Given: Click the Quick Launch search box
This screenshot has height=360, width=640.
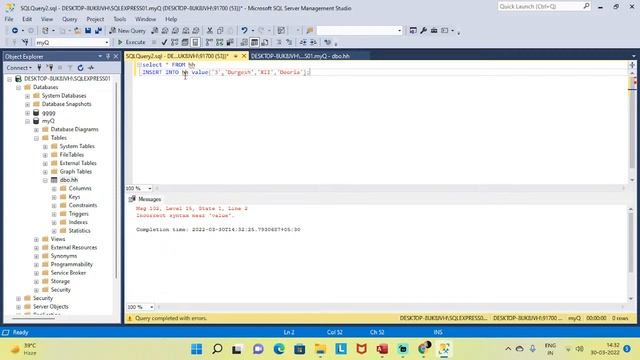Looking at the screenshot, I should tap(544, 6).
